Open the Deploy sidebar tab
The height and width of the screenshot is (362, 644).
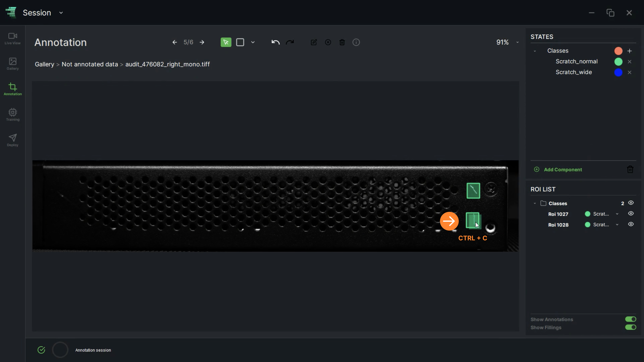pos(13,140)
